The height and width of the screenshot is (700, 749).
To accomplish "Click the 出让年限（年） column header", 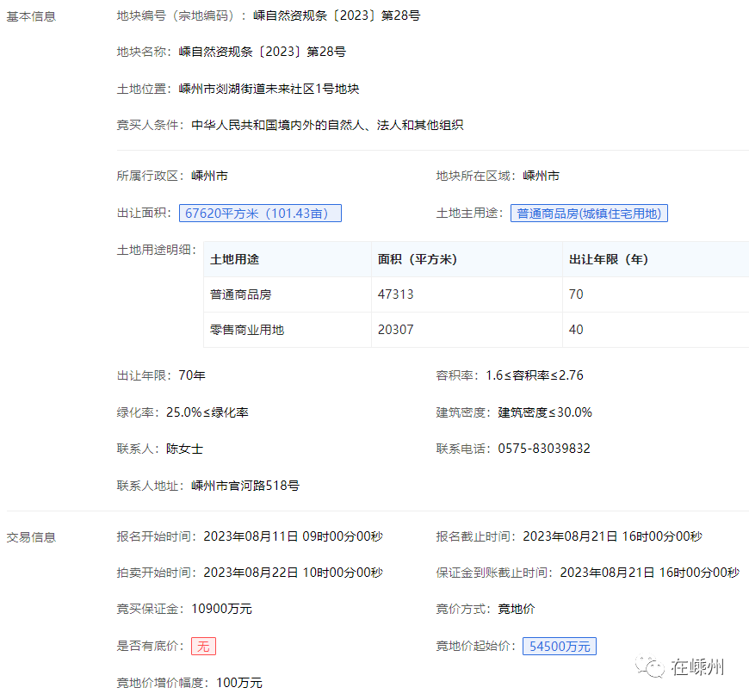I will pos(609,259).
